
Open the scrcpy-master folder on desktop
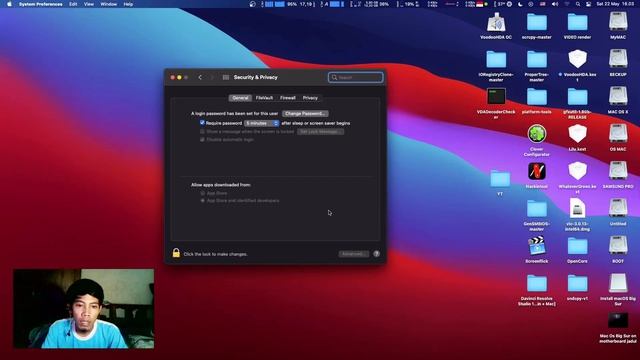click(x=536, y=22)
